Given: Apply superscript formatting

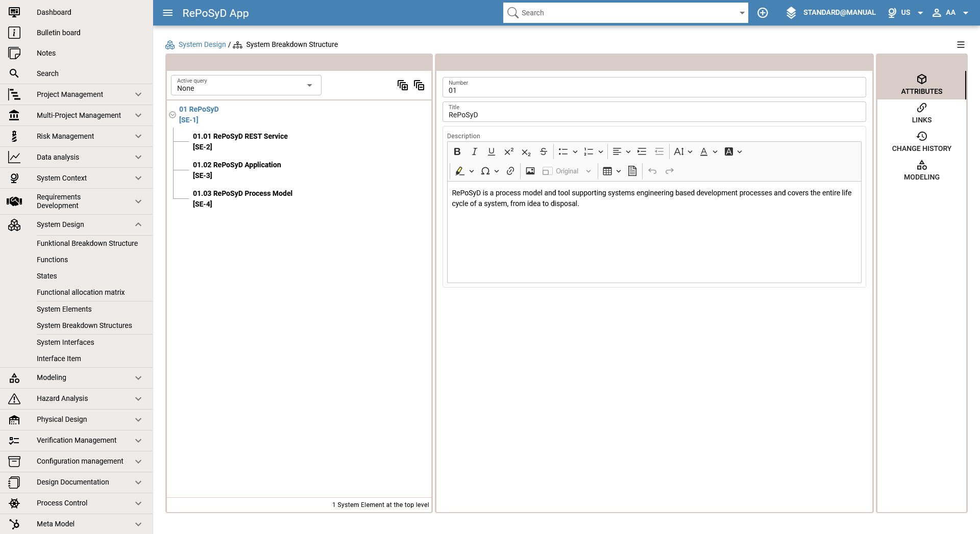Looking at the screenshot, I should click(x=509, y=151).
